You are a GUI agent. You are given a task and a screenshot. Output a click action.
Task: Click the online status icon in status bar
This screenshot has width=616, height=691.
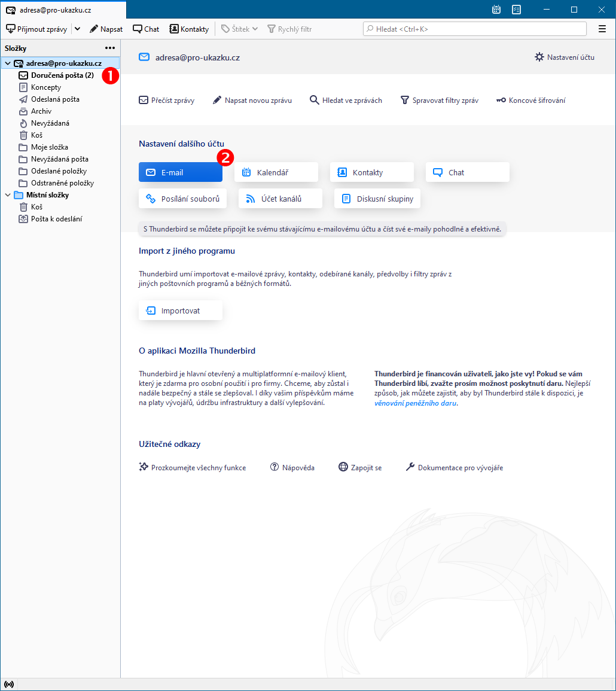tap(9, 684)
